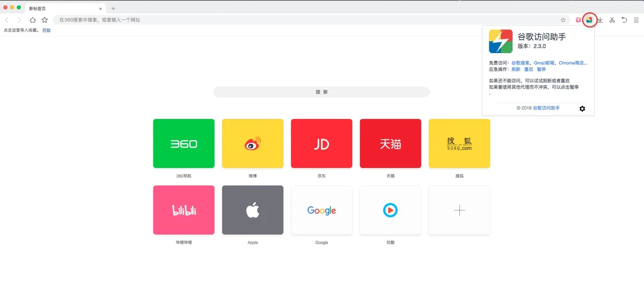Click the browser back arrow

click(7, 20)
